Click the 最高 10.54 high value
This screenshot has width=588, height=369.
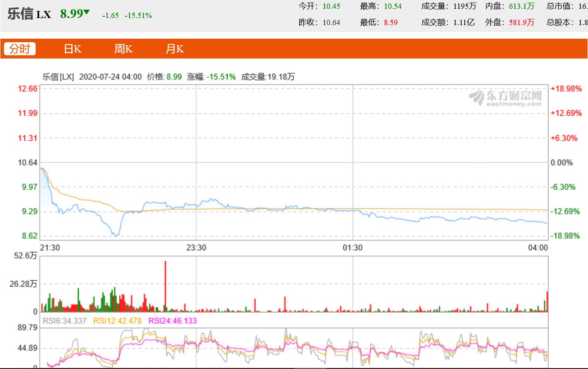[381, 6]
